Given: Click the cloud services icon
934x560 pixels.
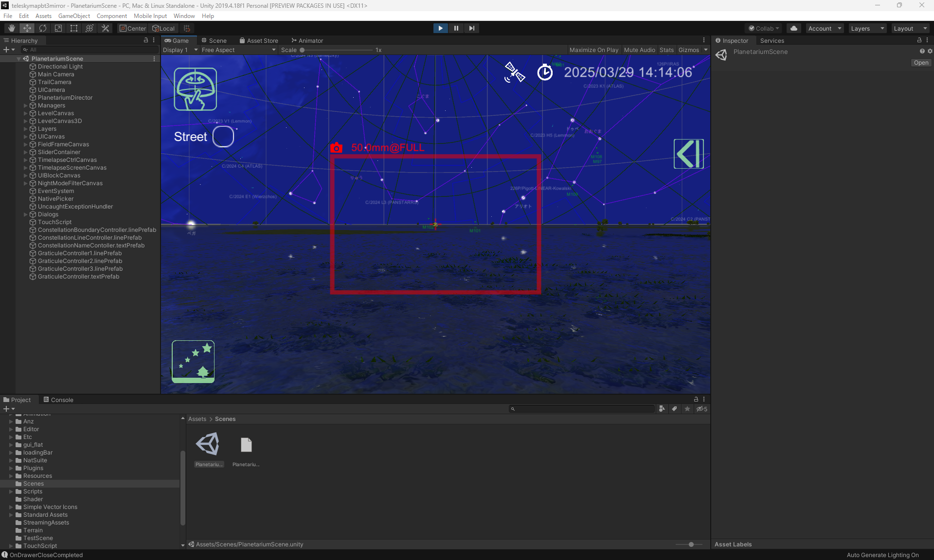Looking at the screenshot, I should pyautogui.click(x=794, y=28).
